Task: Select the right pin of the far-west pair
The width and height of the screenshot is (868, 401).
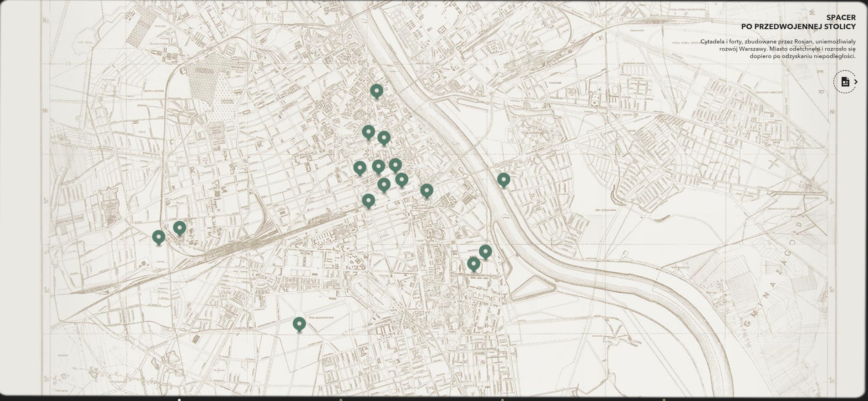Action: [x=180, y=228]
